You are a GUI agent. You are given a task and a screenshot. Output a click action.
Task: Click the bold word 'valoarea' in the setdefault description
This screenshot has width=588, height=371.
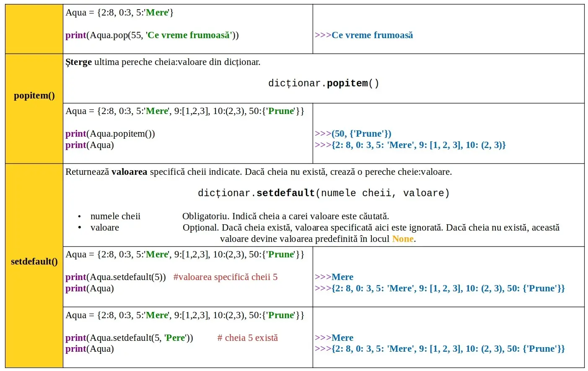point(129,172)
